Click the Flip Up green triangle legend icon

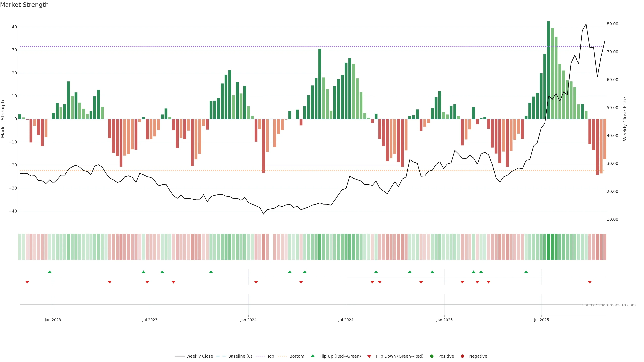(x=312, y=356)
